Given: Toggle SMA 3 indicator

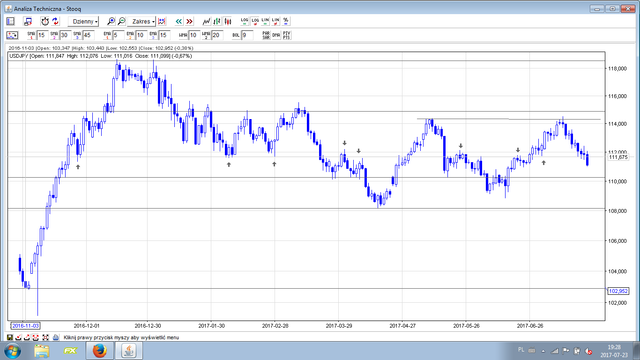Looking at the screenshot, I should tap(77, 36).
